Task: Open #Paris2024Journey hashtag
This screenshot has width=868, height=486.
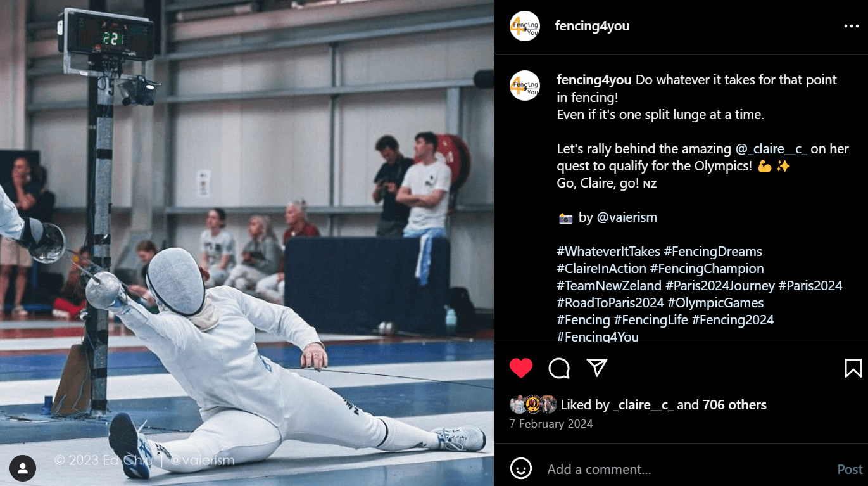Action: [x=720, y=286]
